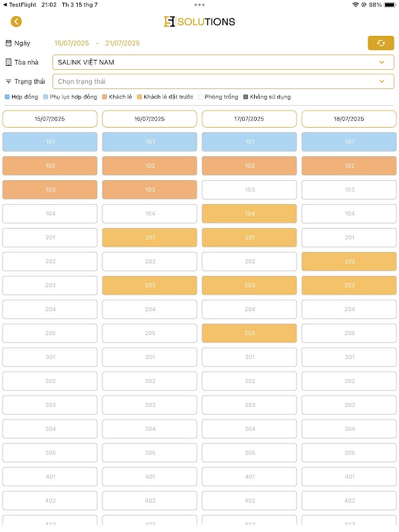Open room 101 on 15/07/2025

click(x=50, y=142)
